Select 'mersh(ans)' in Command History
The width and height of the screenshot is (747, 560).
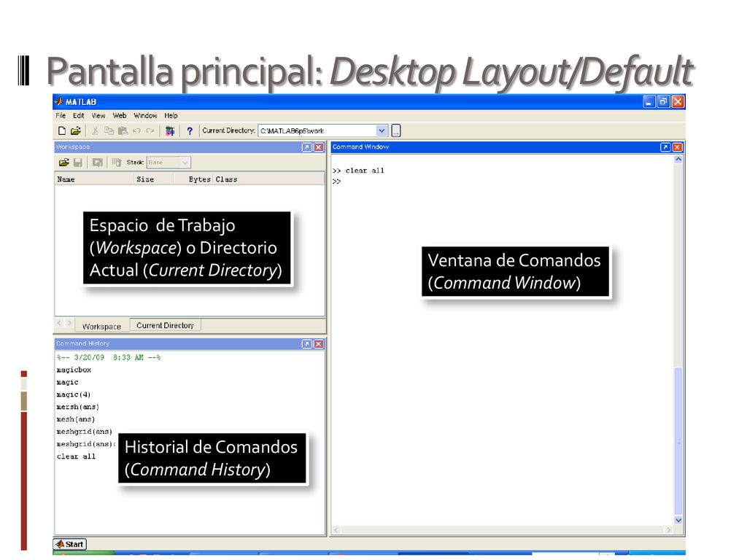click(x=77, y=407)
